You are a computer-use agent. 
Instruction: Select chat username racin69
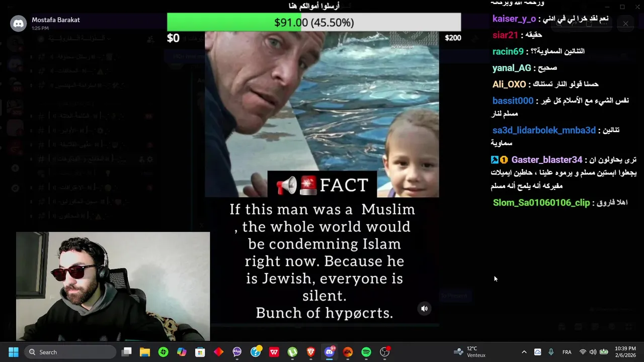tap(508, 51)
